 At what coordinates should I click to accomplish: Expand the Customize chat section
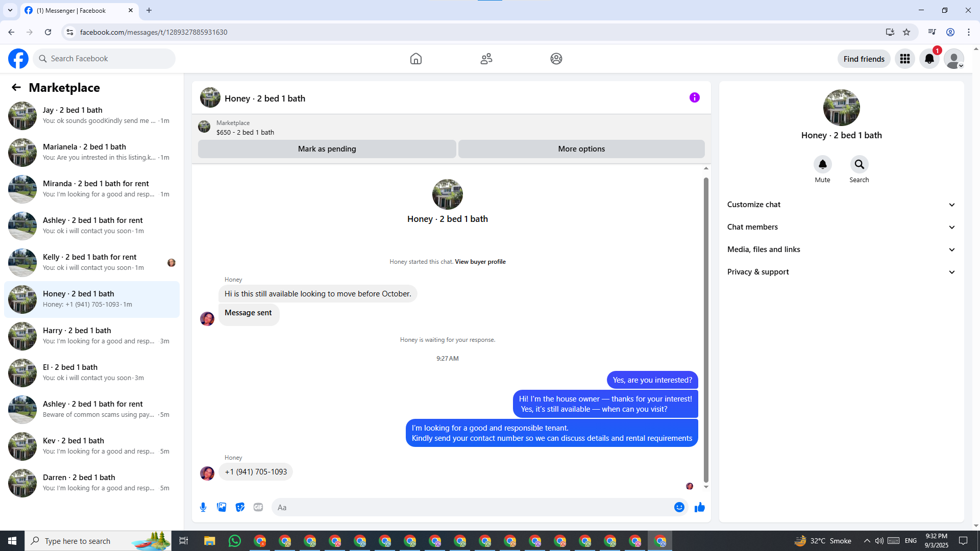841,205
